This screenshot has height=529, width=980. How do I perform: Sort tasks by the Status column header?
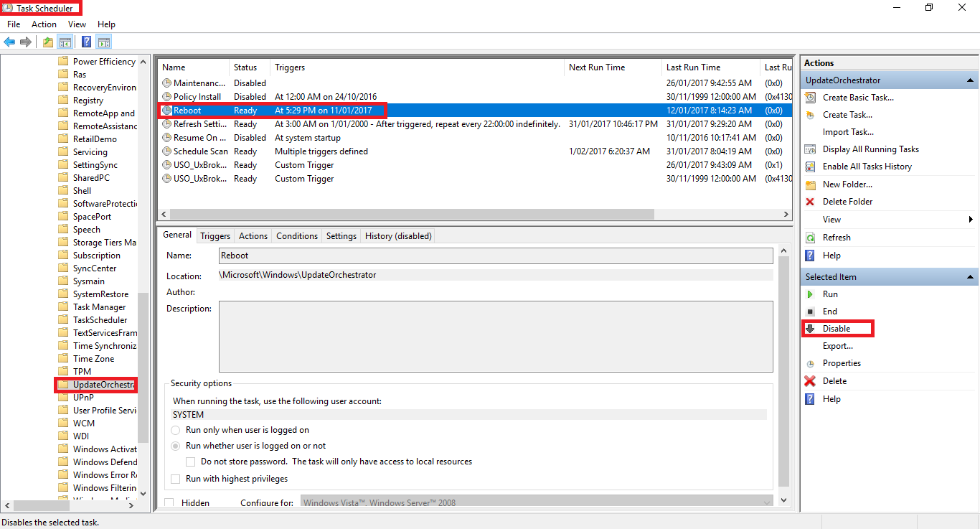[250, 67]
